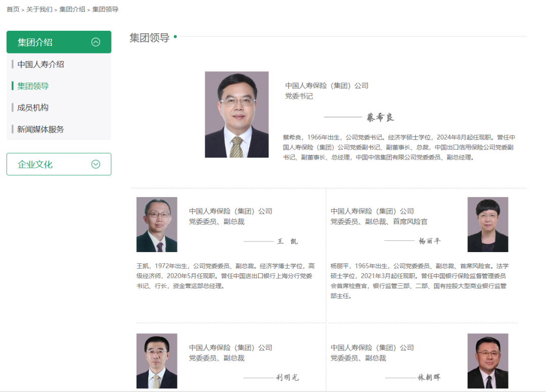Open 成员机构 sidebar item
Screen dimensions: 546x392
pos(33,108)
